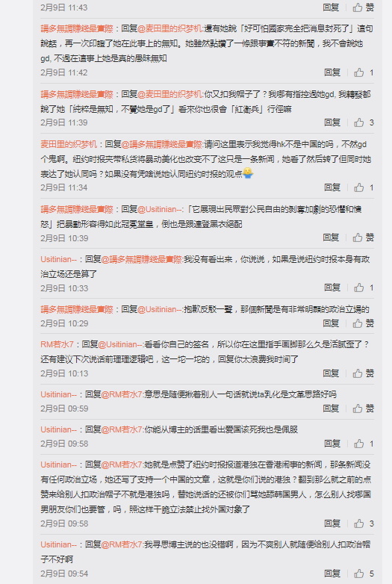The height and width of the screenshot is (584, 392).
Task: Click 回复 on the 2月9日 11:34 comment
Action: 332,187
